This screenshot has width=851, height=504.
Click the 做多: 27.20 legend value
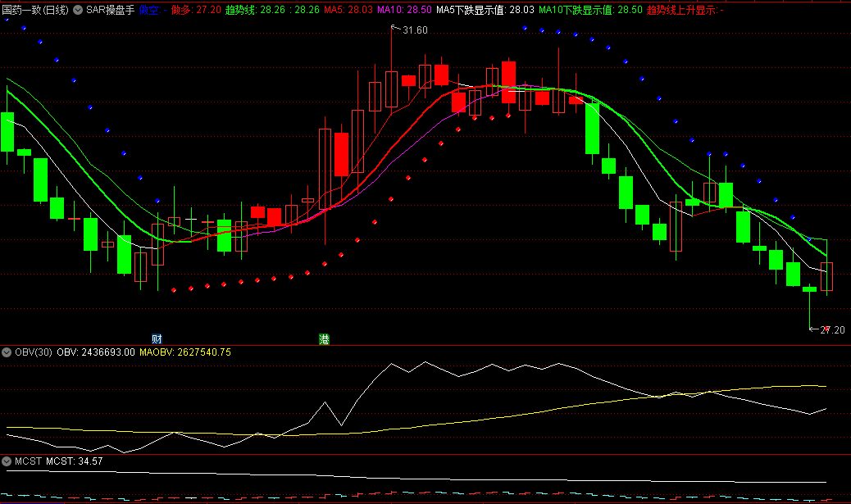tap(196, 10)
